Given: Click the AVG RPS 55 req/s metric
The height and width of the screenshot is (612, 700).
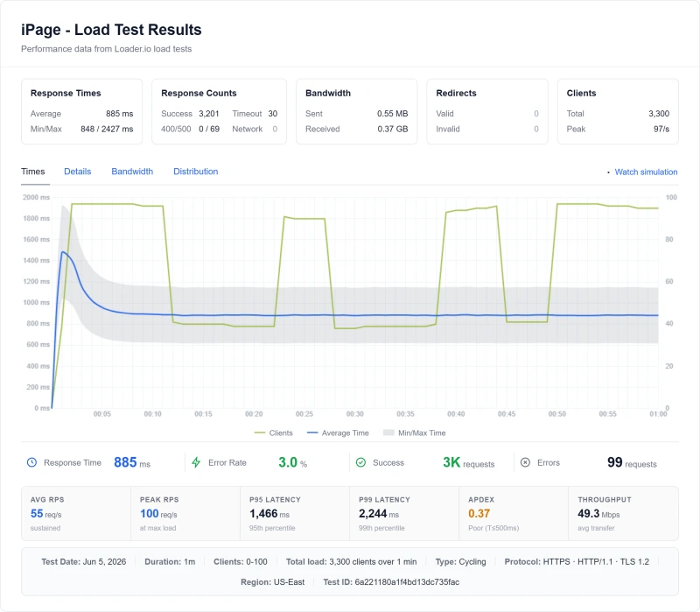Looking at the screenshot, I should pyautogui.click(x=46, y=514).
